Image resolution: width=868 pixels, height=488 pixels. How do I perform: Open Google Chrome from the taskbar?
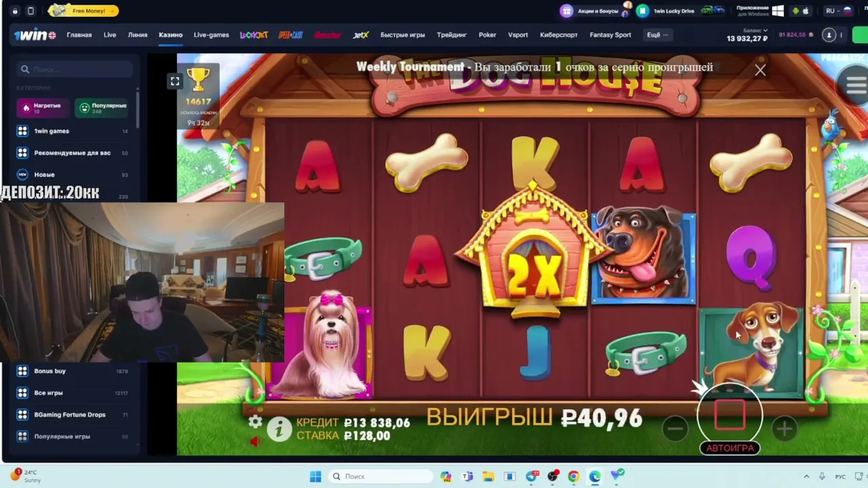coord(574,476)
